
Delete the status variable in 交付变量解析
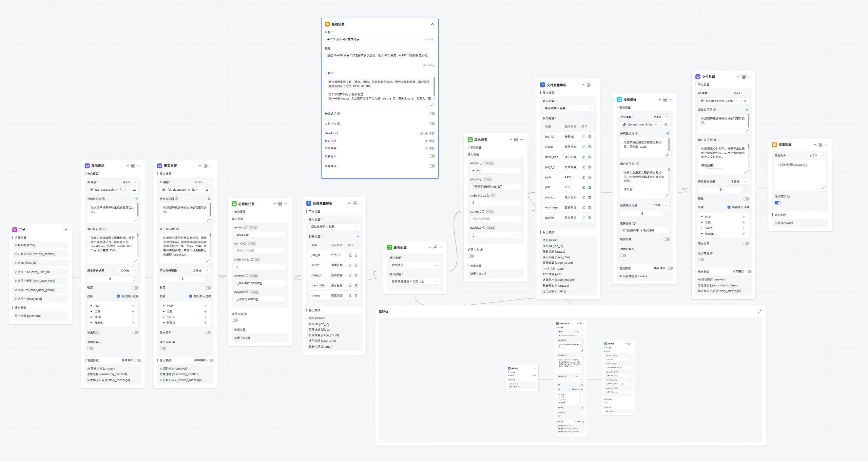pyautogui.click(x=590, y=147)
